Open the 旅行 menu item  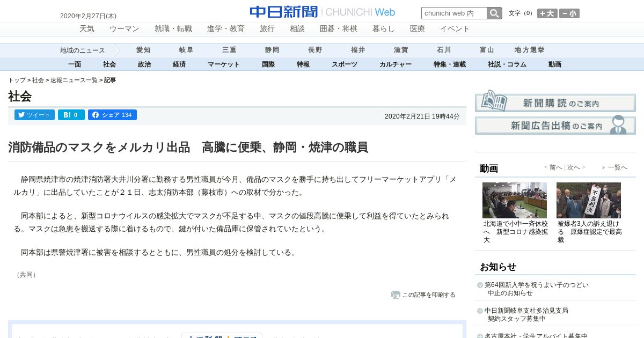click(267, 29)
